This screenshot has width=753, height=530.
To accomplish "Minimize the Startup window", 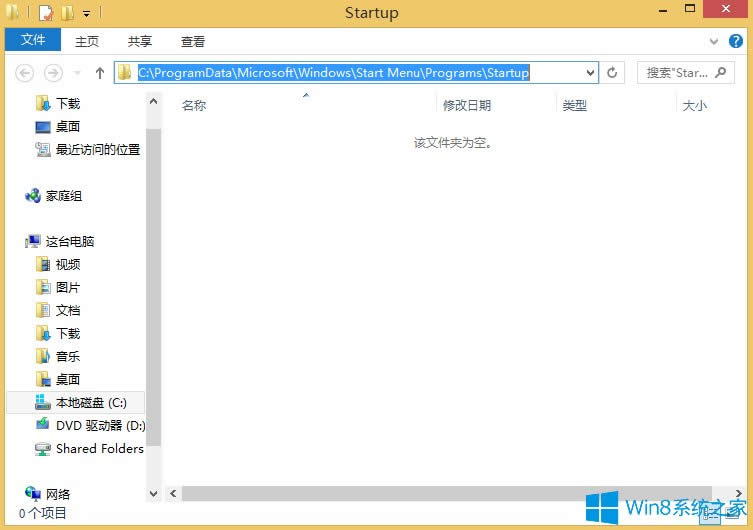I will click(663, 9).
